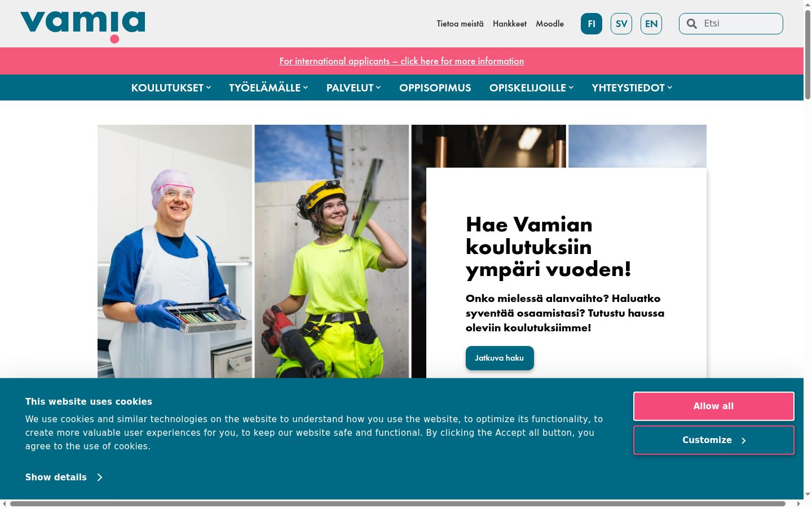Screen dimensions: 812x508
Task: Click the scroll up arrow
Action: point(807,4)
